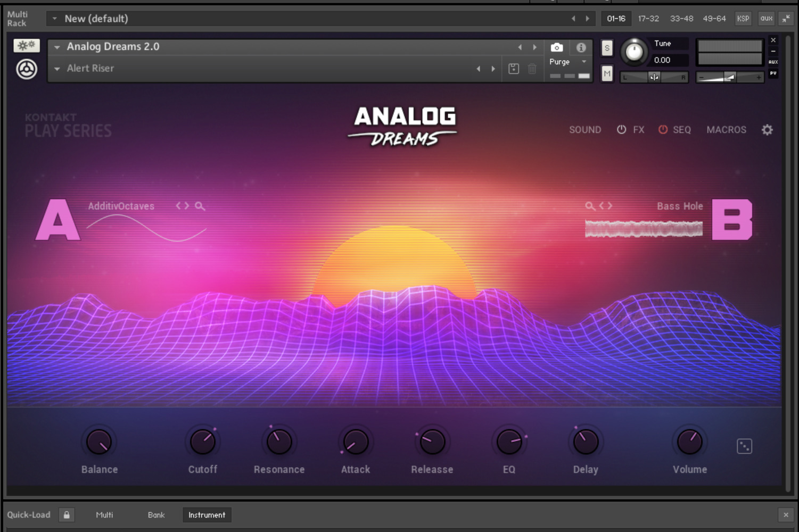799x532 pixels.
Task: Click the Analog Dreams logo
Action: (403, 127)
